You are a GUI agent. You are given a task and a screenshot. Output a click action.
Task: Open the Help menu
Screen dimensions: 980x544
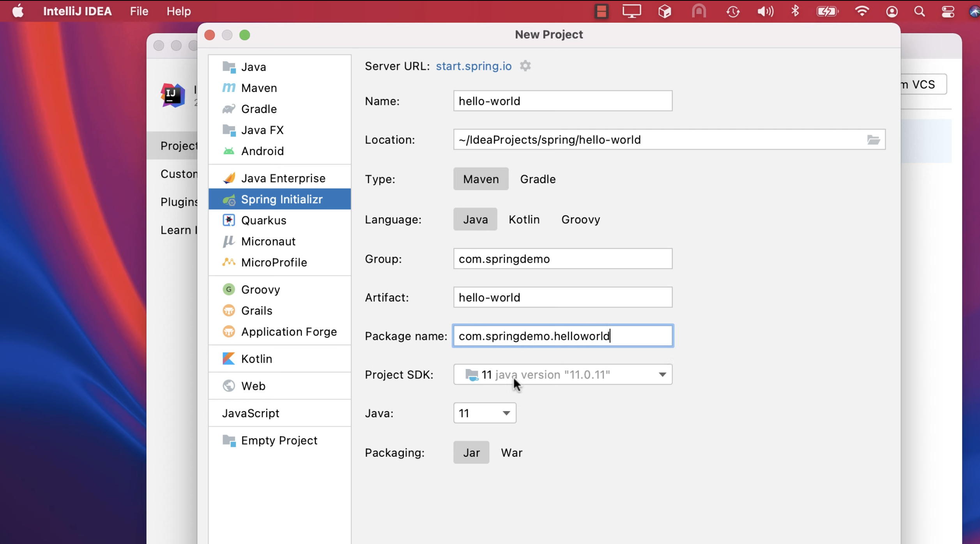179,11
